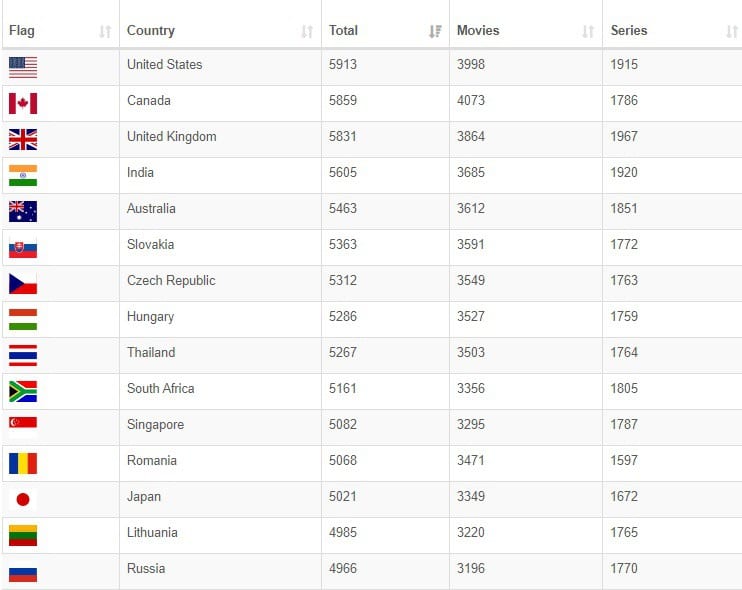Toggle the Total column sort arrow
Viewport: 742px width, 590px height.
click(435, 31)
